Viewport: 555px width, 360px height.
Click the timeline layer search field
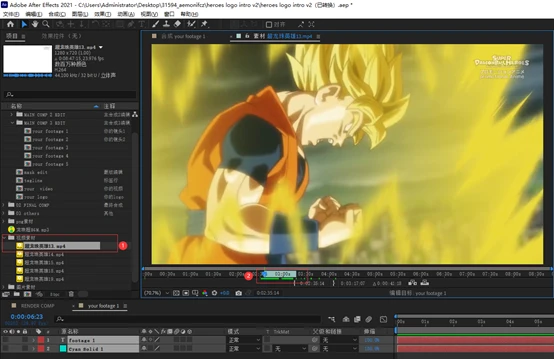pyautogui.click(x=188, y=319)
